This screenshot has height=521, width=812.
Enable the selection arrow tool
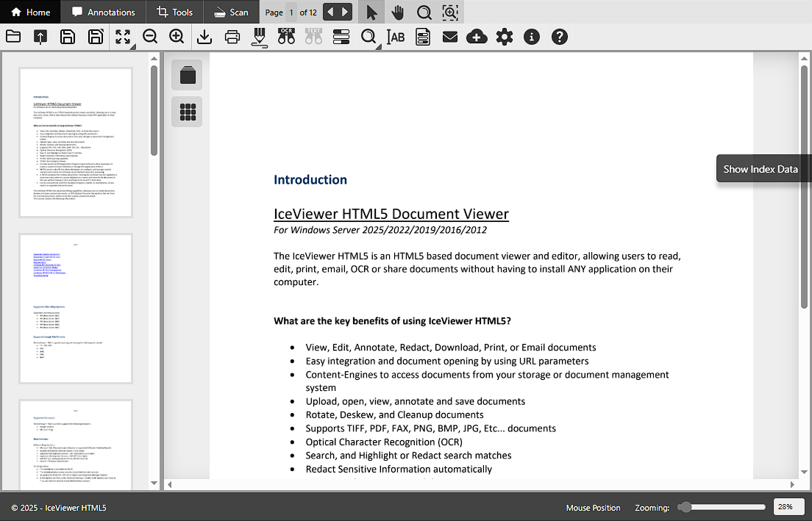(371, 12)
